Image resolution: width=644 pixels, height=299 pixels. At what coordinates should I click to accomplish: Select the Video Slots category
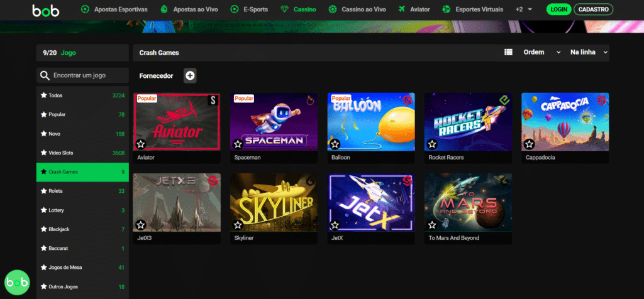click(x=82, y=153)
